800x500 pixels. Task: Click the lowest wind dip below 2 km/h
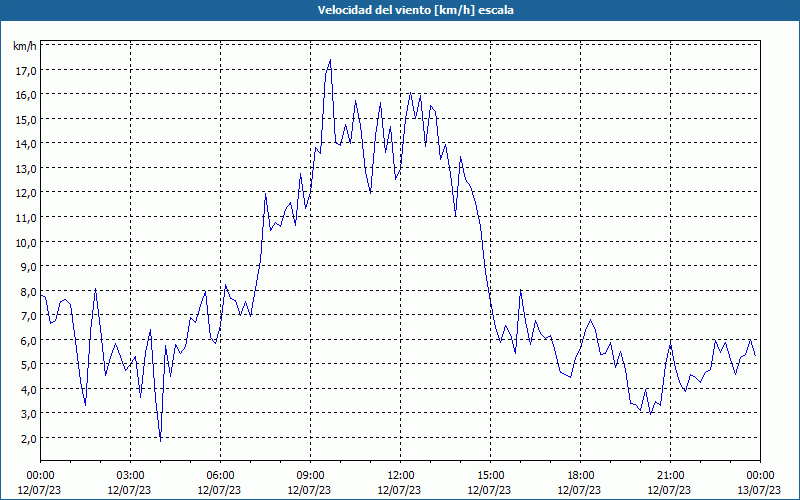[x=160, y=441]
